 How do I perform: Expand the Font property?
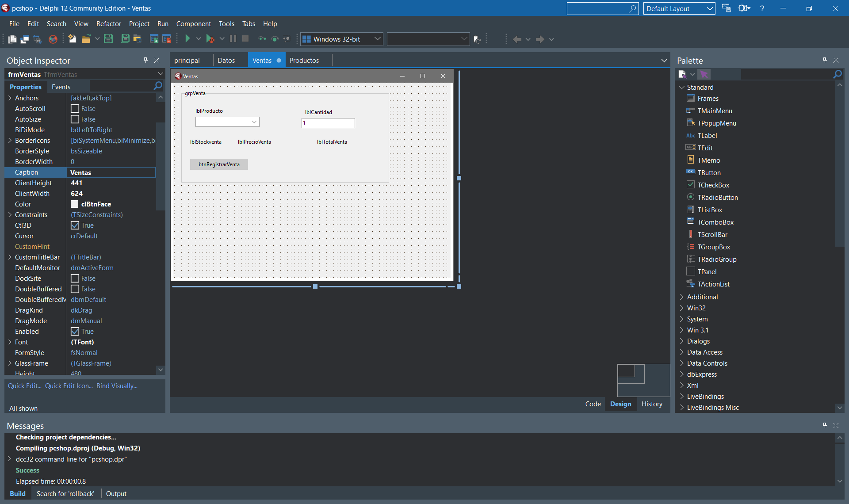[x=10, y=342]
